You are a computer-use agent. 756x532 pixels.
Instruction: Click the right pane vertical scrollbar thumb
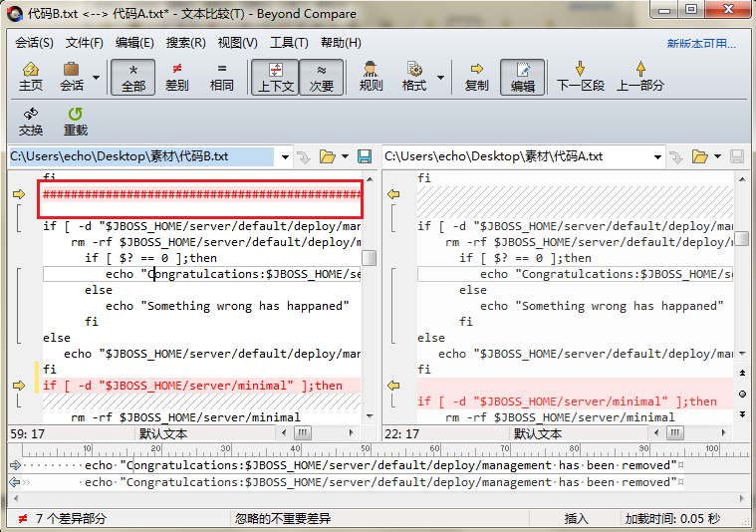pyautogui.click(x=742, y=238)
